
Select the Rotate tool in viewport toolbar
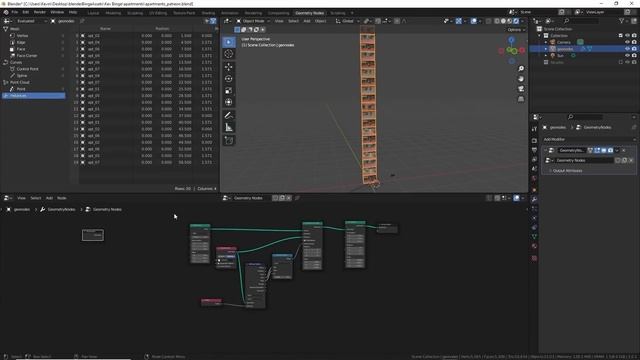[x=229, y=78]
